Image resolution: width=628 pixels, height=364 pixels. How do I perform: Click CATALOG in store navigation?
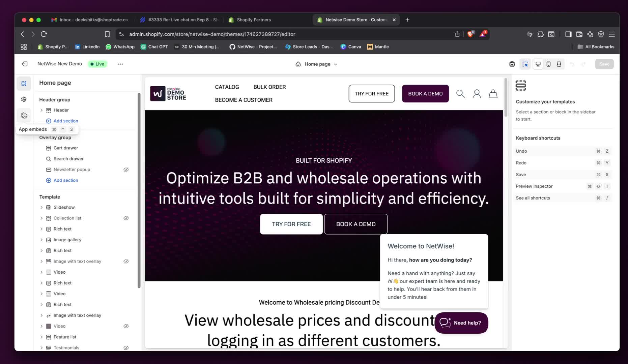(227, 87)
